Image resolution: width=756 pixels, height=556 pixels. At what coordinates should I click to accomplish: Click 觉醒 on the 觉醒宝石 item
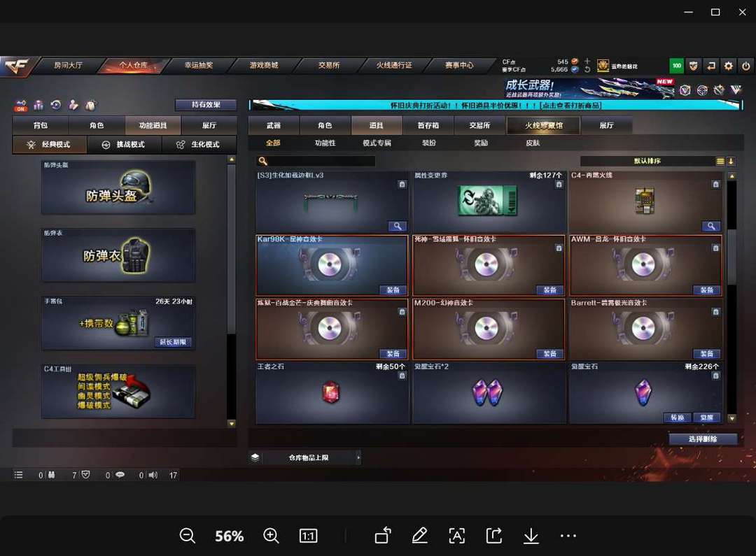tap(707, 418)
